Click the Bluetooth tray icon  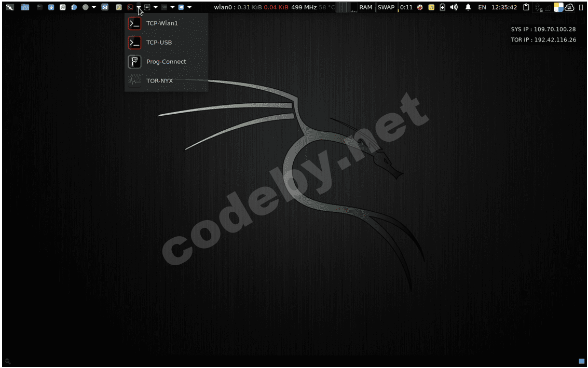pos(538,7)
